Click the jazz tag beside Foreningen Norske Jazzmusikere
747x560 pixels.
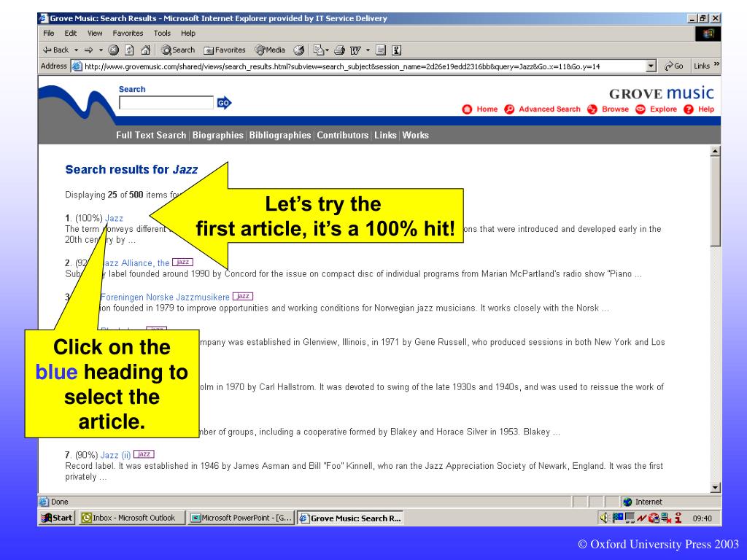click(x=243, y=296)
